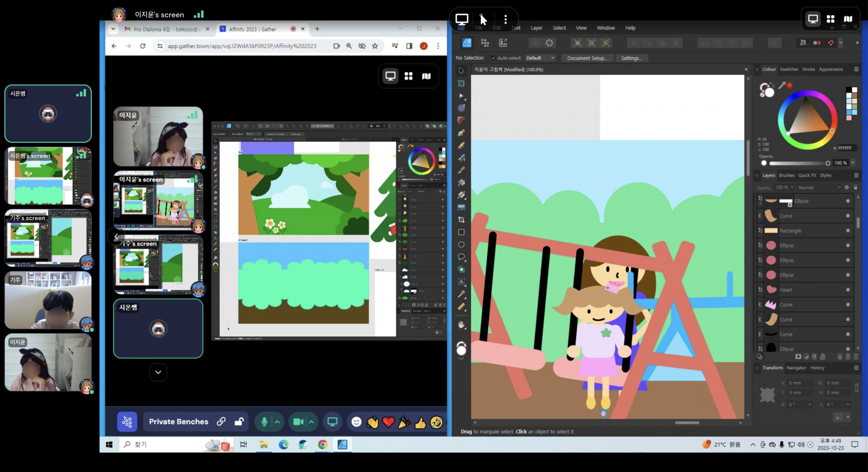This screenshot has width=868, height=472.
Task: Toggle the camera in Gather toolbar
Action: pos(298,422)
